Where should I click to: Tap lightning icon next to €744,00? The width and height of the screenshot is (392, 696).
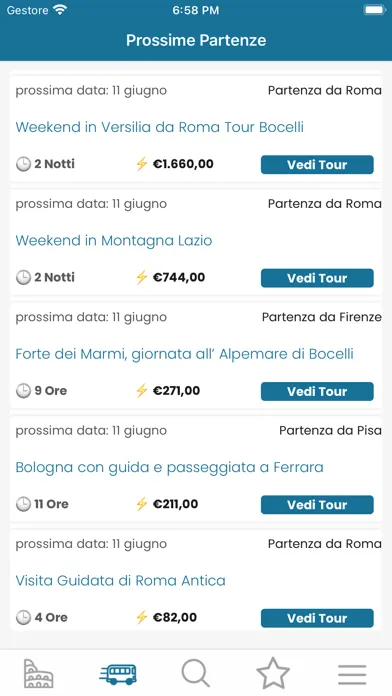tap(142, 277)
